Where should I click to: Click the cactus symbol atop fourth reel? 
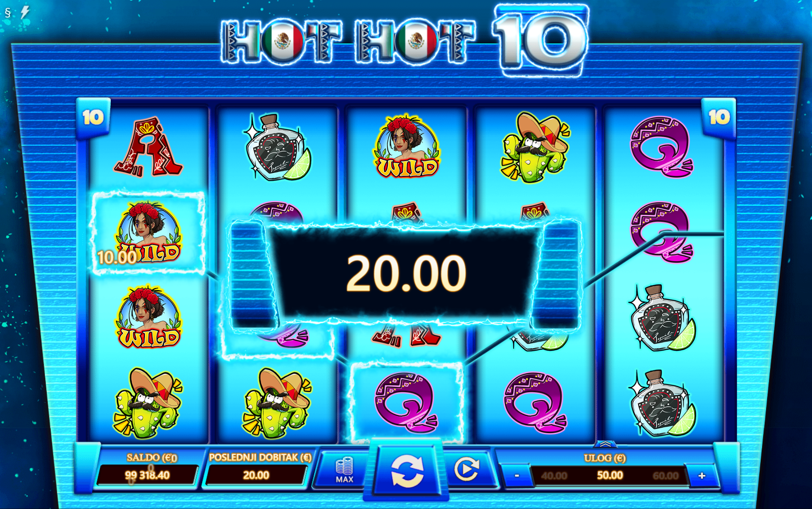pyautogui.click(x=535, y=147)
